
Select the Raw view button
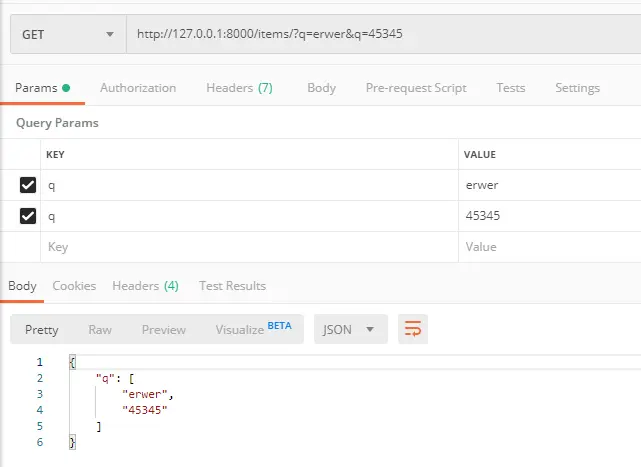coord(100,330)
